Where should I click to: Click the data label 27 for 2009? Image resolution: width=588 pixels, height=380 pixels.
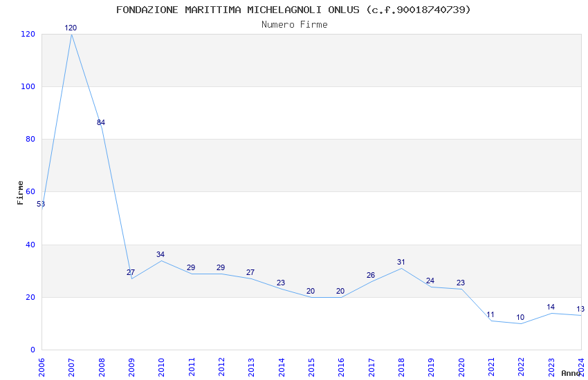(131, 272)
